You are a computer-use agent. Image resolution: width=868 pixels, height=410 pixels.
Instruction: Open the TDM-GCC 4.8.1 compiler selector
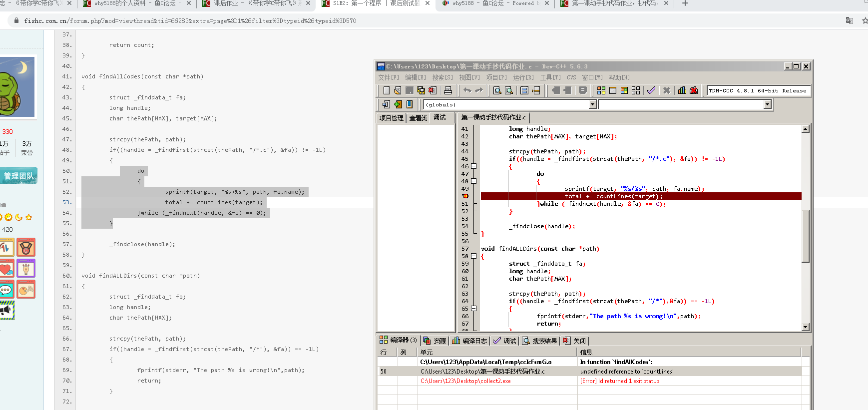tap(758, 91)
